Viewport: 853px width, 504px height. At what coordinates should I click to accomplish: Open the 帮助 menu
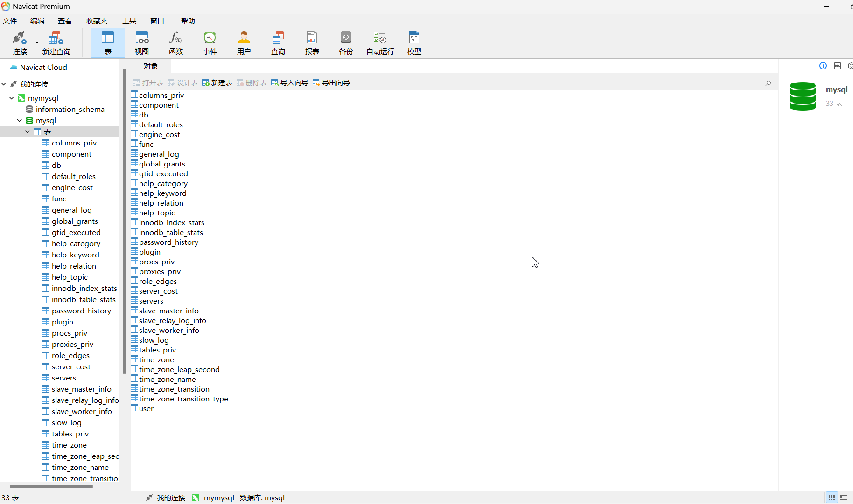click(x=188, y=21)
